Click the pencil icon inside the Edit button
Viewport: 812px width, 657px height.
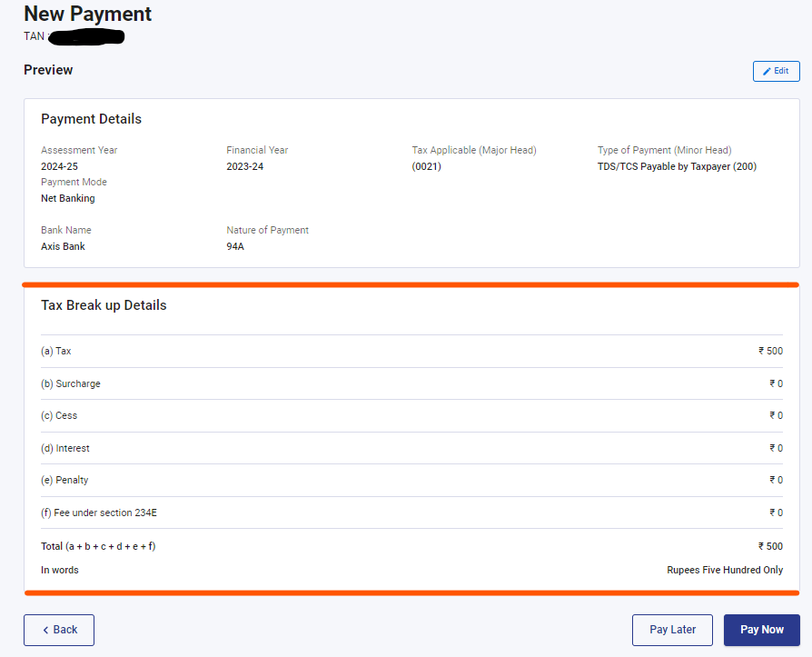(766, 71)
